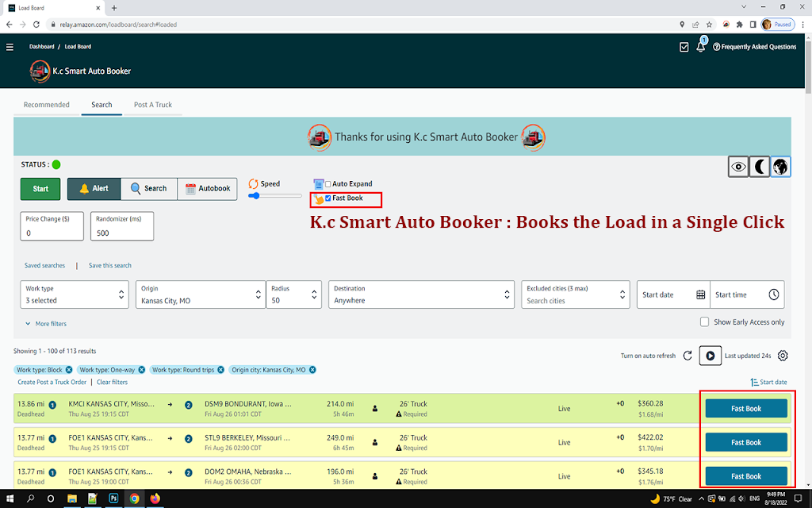This screenshot has width=812, height=508.
Task: Open Saved searches link
Action: [45, 265]
